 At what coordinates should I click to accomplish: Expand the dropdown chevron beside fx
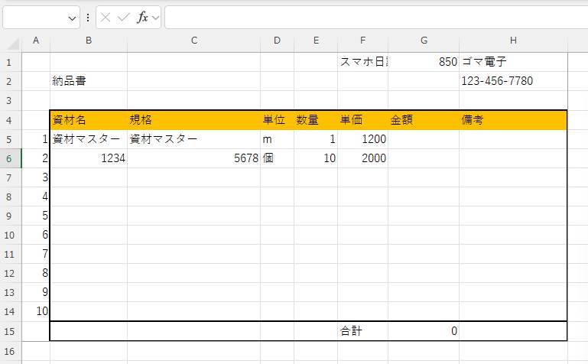click(x=155, y=18)
